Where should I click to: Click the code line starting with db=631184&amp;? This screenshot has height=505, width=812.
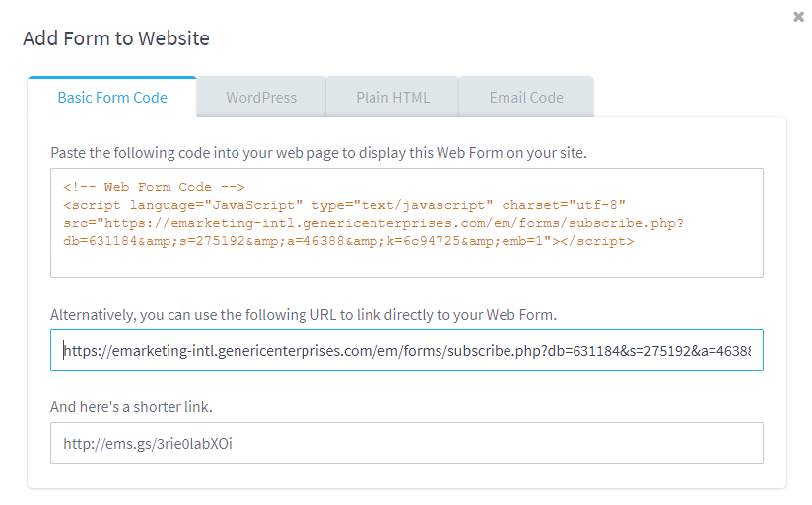click(x=349, y=241)
